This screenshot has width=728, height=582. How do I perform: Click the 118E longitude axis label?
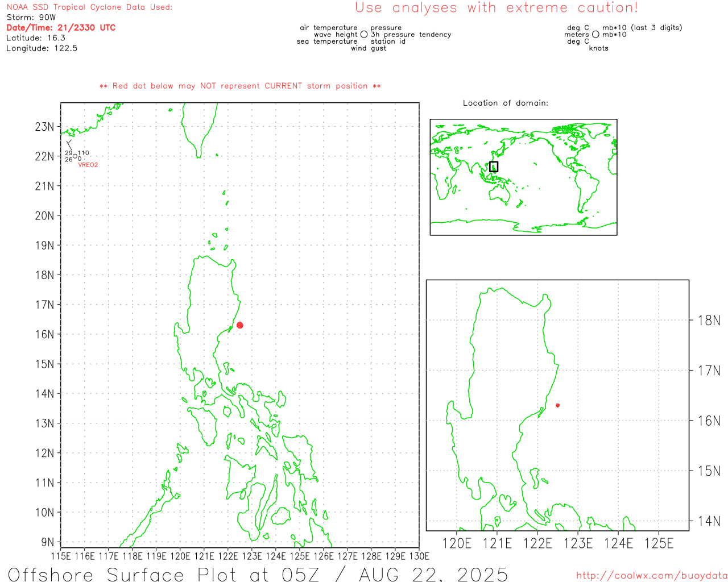133,556
